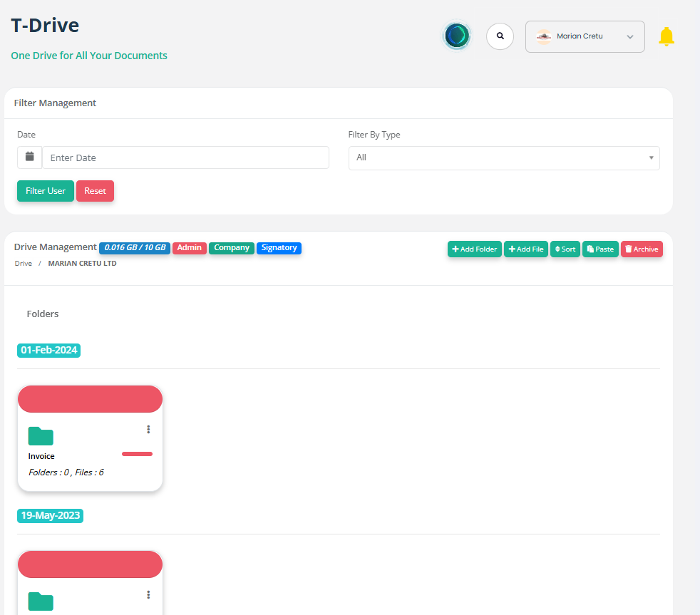Open the Sort options button

tap(565, 249)
